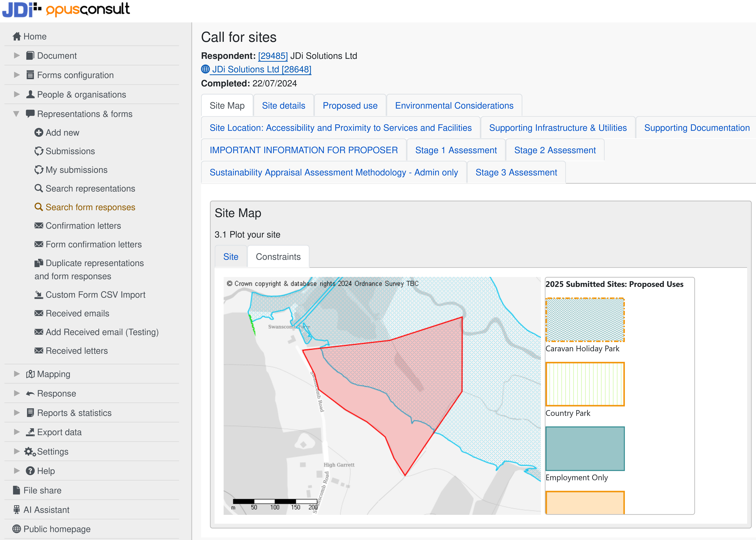Click the Public homepage globe icon
This screenshot has height=540, width=756.
(x=16, y=529)
